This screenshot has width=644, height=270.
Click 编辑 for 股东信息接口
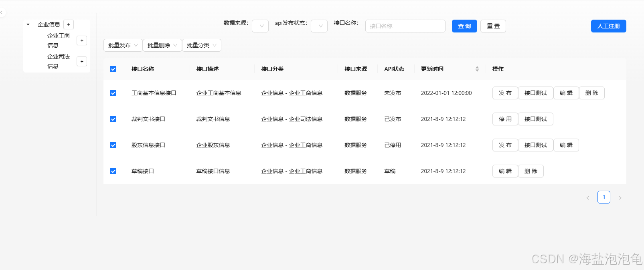pyautogui.click(x=566, y=145)
